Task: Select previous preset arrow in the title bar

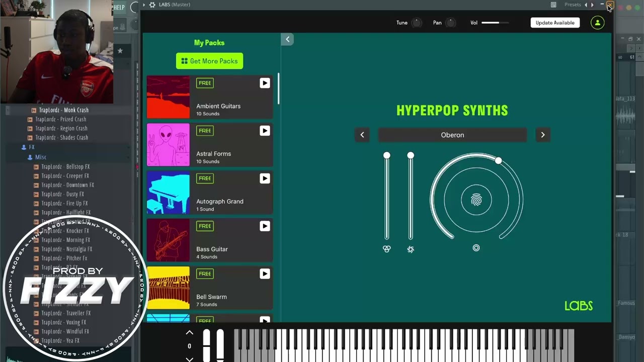Action: point(586,5)
